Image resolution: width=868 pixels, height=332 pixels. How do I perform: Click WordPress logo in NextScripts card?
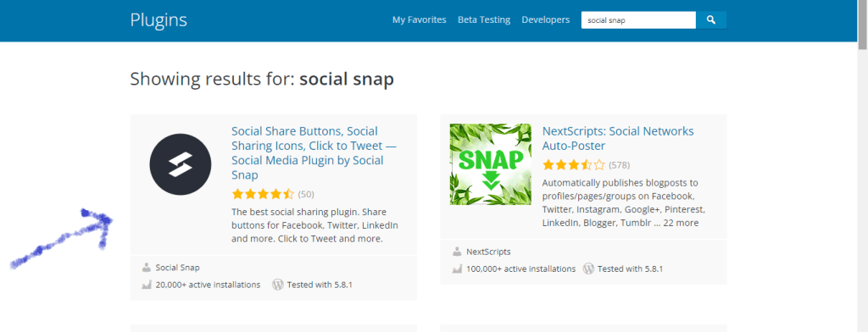[588, 269]
